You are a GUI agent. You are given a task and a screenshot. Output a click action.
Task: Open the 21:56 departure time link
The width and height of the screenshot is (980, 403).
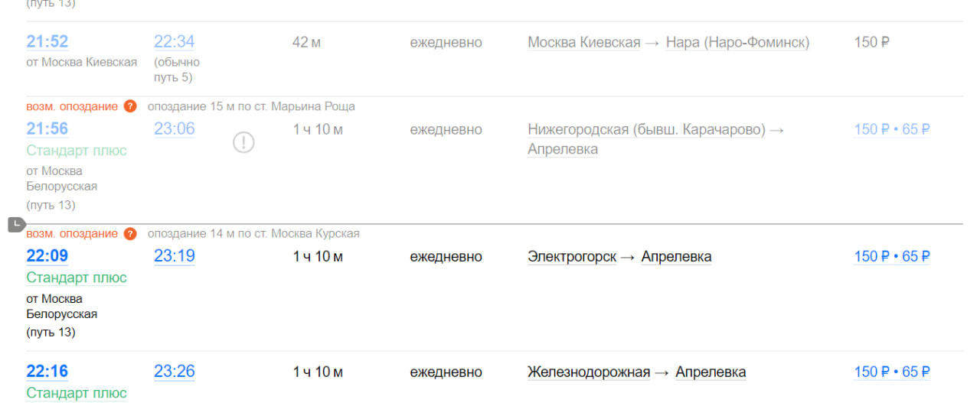[47, 129]
